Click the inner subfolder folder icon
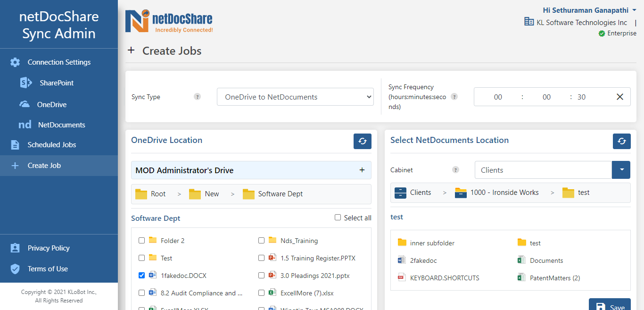 (x=402, y=243)
